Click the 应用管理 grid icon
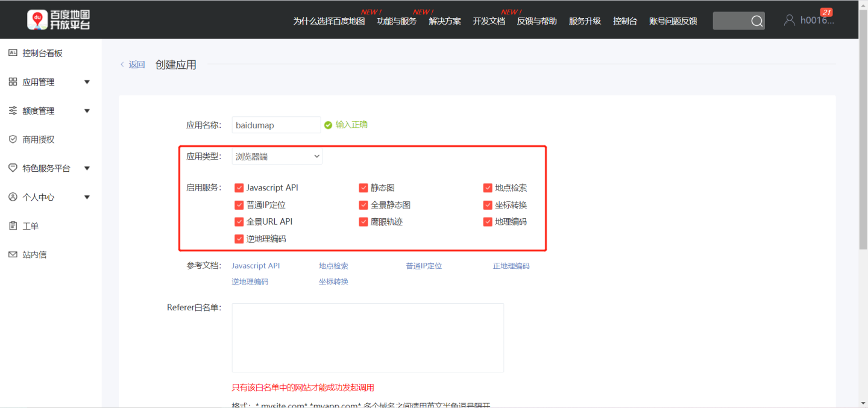 (13, 82)
